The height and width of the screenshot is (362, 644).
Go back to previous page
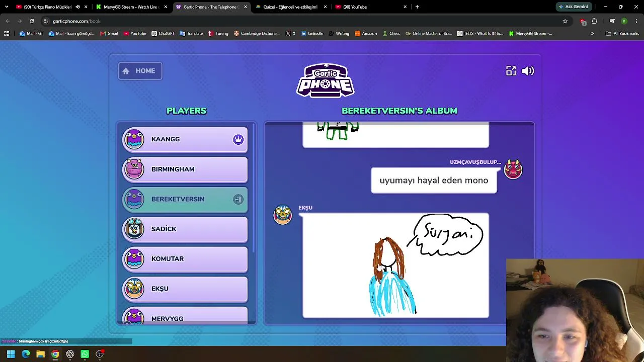pos(8,21)
